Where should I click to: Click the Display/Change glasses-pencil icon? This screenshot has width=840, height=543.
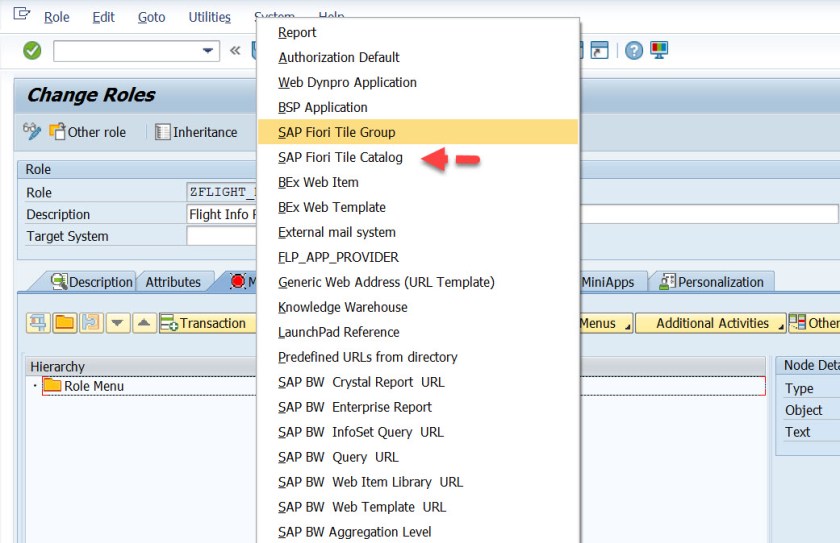pyautogui.click(x=32, y=131)
